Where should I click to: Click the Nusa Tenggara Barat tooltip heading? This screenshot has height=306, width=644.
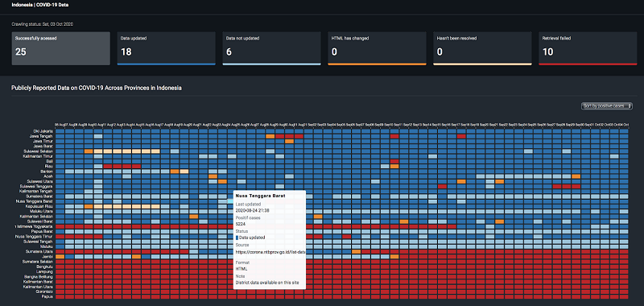point(255,196)
